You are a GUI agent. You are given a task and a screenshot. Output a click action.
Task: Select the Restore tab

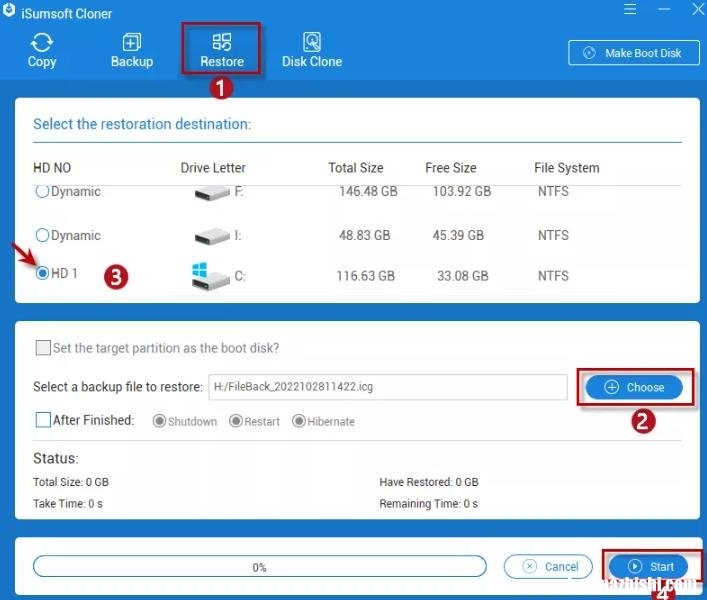[221, 50]
